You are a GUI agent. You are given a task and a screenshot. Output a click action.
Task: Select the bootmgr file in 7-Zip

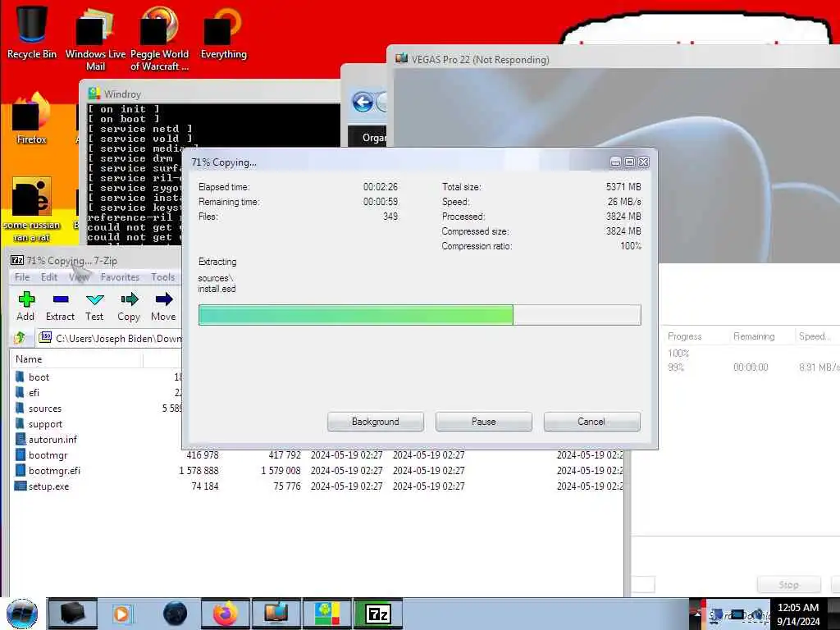pos(48,454)
